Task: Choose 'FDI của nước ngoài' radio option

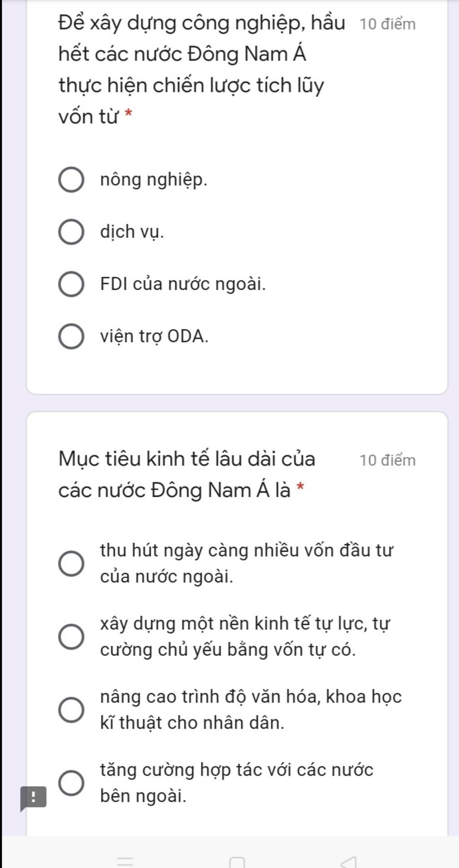Action: (71, 284)
